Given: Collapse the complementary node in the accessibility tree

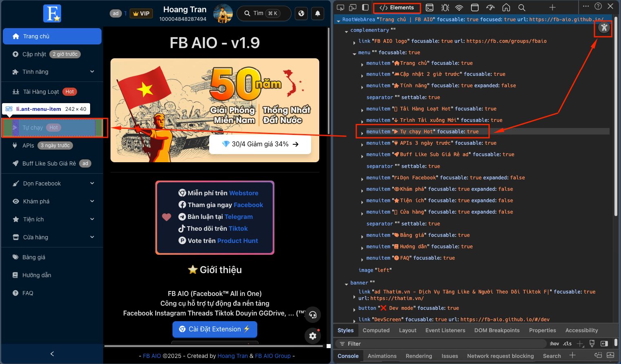Looking at the screenshot, I should (347, 31).
